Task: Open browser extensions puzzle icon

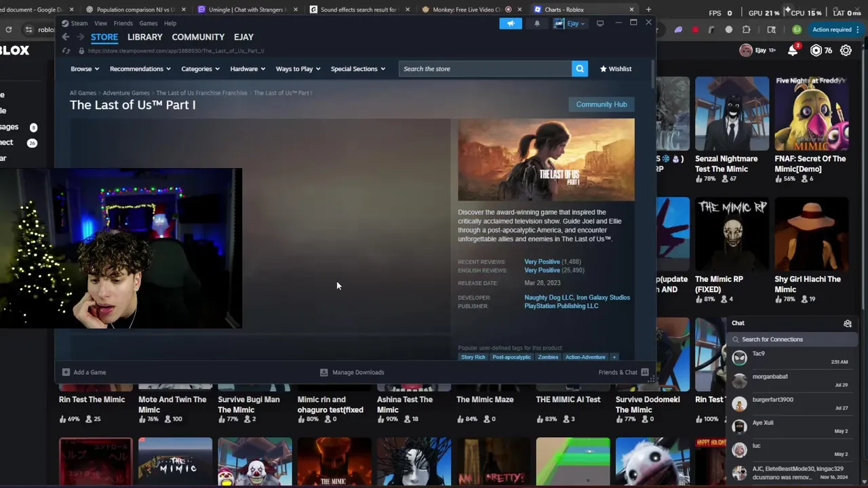Action: click(747, 30)
